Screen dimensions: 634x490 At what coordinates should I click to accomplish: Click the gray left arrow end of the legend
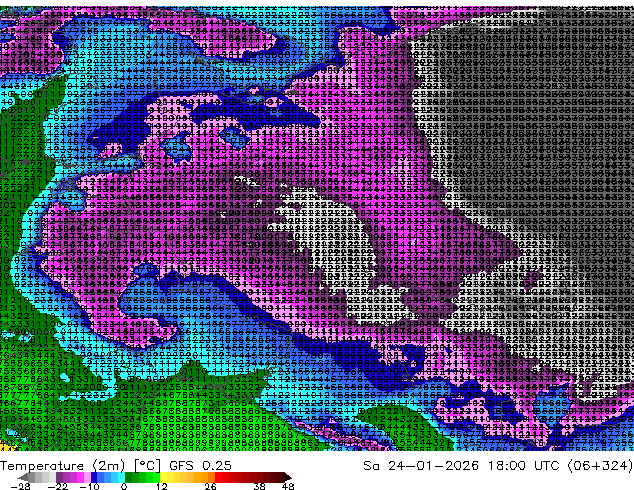(23, 477)
